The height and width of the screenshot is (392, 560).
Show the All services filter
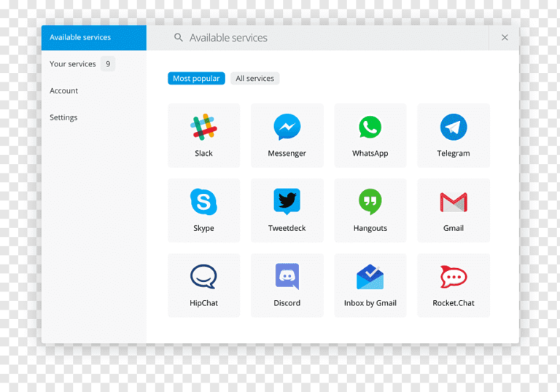254,79
